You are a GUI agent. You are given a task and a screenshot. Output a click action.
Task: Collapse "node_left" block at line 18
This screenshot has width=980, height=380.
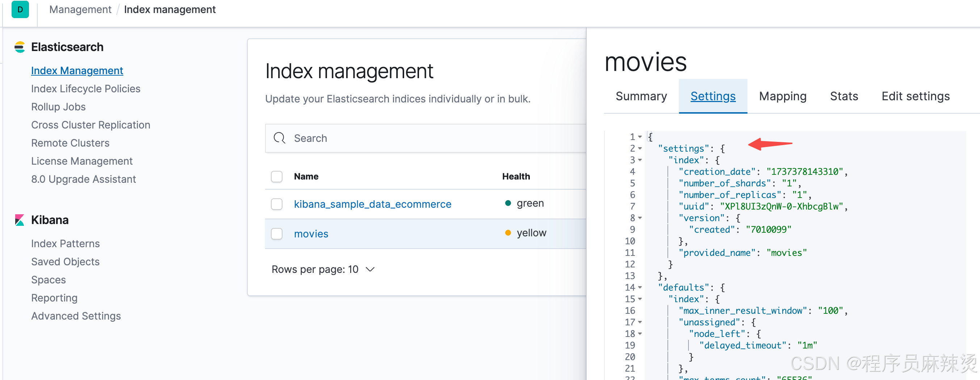point(640,334)
